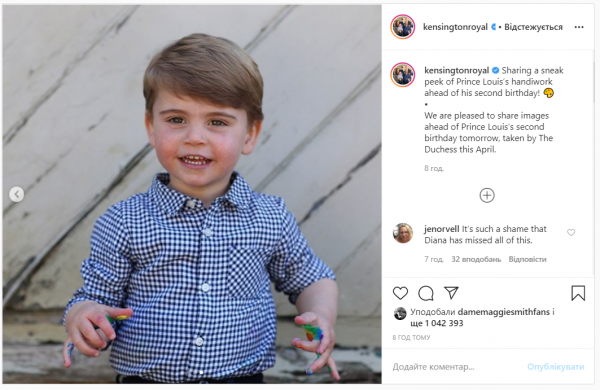
Task: Reply to jenorvell's comment via Відповісти
Action: [x=527, y=259]
